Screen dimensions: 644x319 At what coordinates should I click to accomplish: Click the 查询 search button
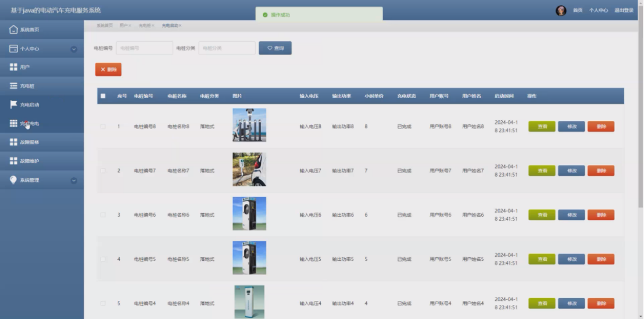(275, 48)
